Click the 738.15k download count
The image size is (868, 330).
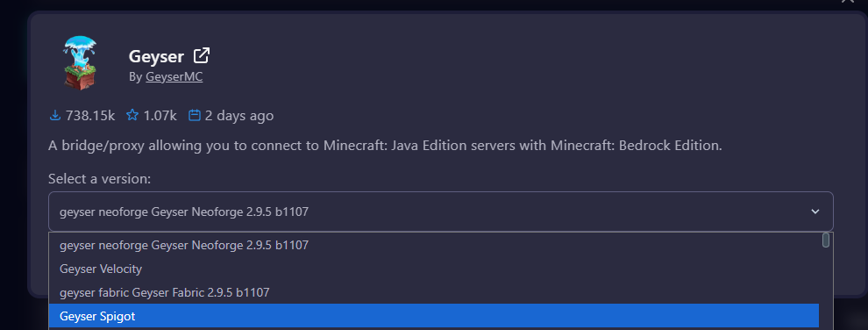90,116
